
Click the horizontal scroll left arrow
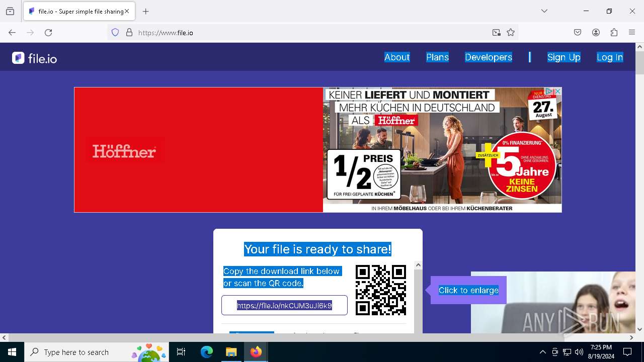(4, 338)
